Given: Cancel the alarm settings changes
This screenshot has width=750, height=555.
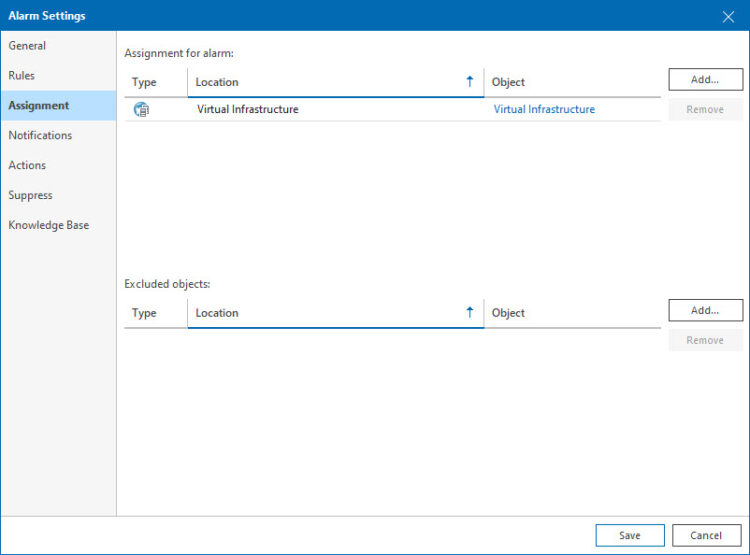Looking at the screenshot, I should (706, 535).
